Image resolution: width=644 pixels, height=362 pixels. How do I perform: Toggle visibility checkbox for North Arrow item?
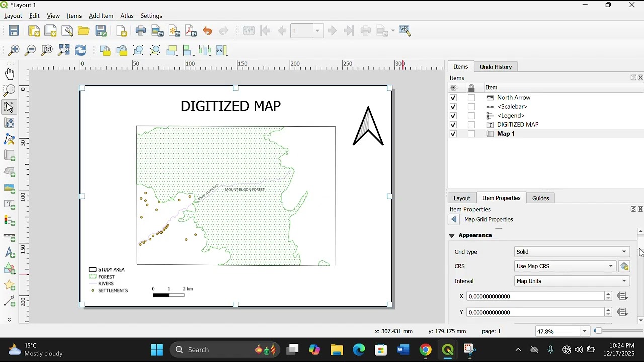click(x=453, y=98)
